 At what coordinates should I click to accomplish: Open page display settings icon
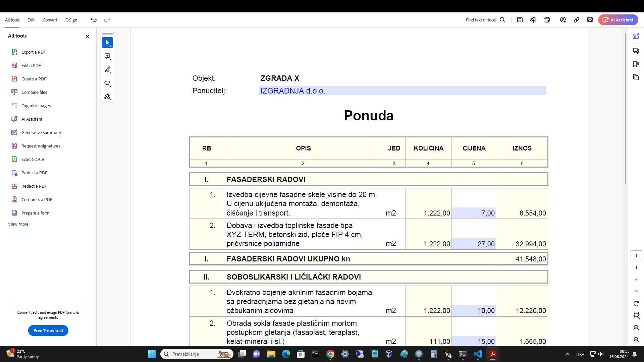coord(636,316)
